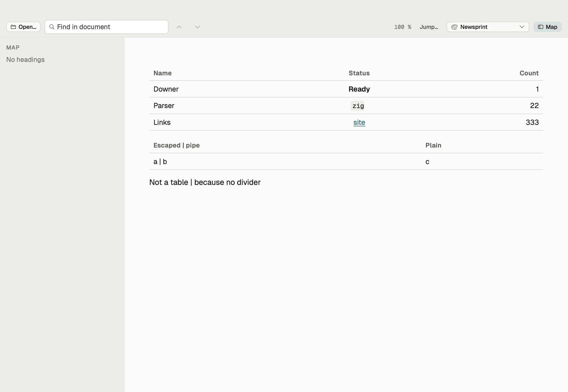Click the palette icon beside Newsprint

(x=454, y=27)
